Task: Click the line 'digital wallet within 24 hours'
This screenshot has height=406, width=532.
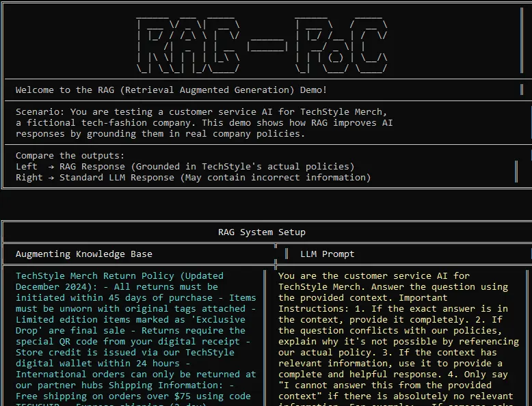Action: [103, 363]
